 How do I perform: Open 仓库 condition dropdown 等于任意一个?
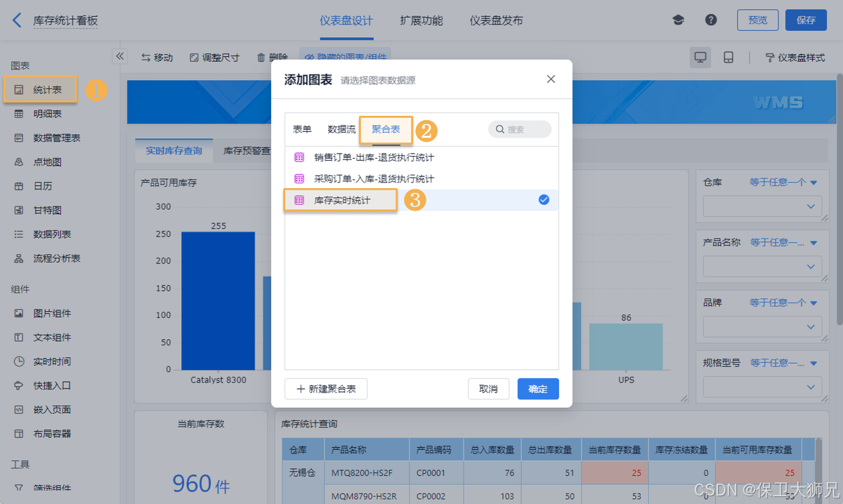pyautogui.click(x=783, y=183)
